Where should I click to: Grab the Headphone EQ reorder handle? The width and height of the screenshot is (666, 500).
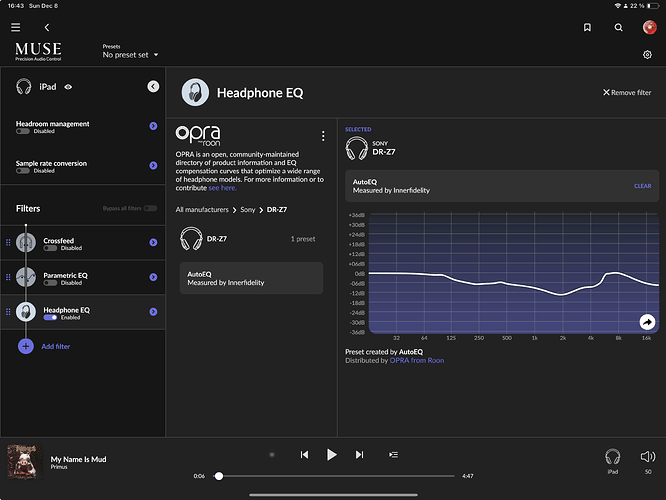[8, 312]
